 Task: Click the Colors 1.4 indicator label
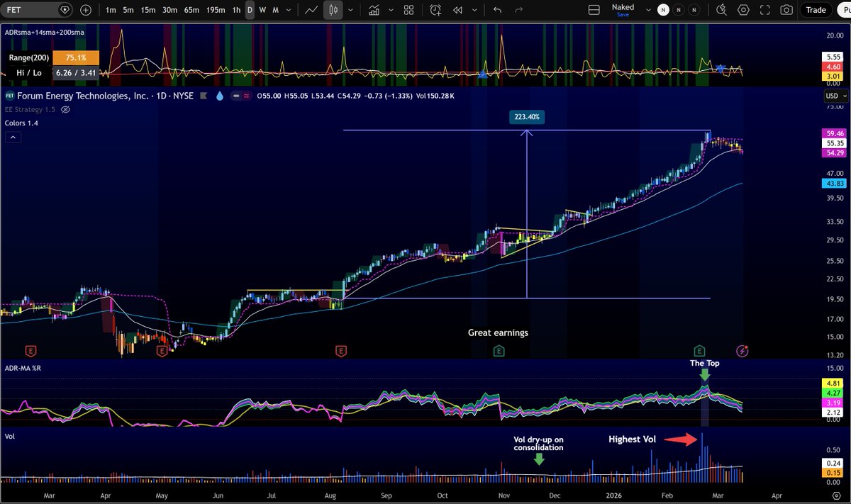tap(20, 123)
